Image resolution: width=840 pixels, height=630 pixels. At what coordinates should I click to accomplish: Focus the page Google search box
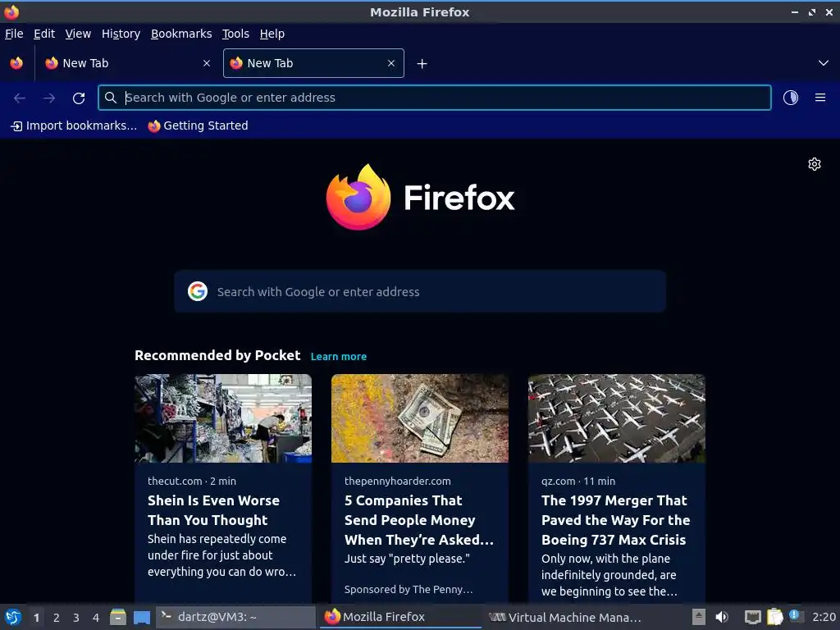420,291
